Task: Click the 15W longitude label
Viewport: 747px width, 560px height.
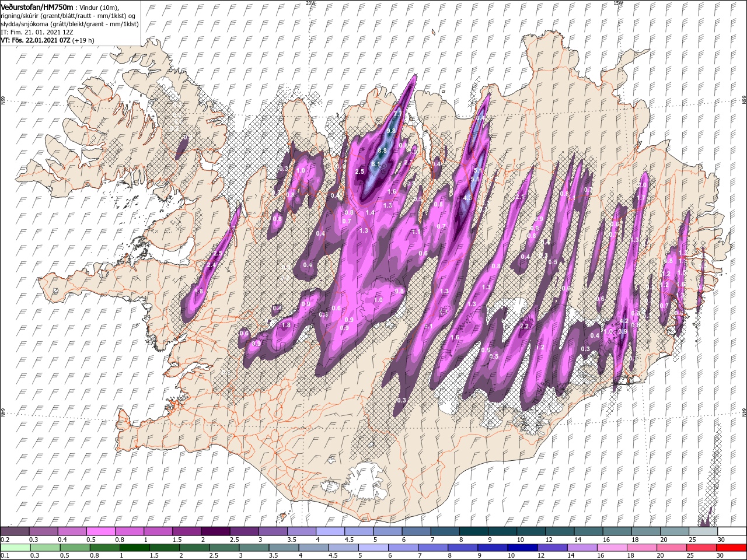Action: pos(617,3)
